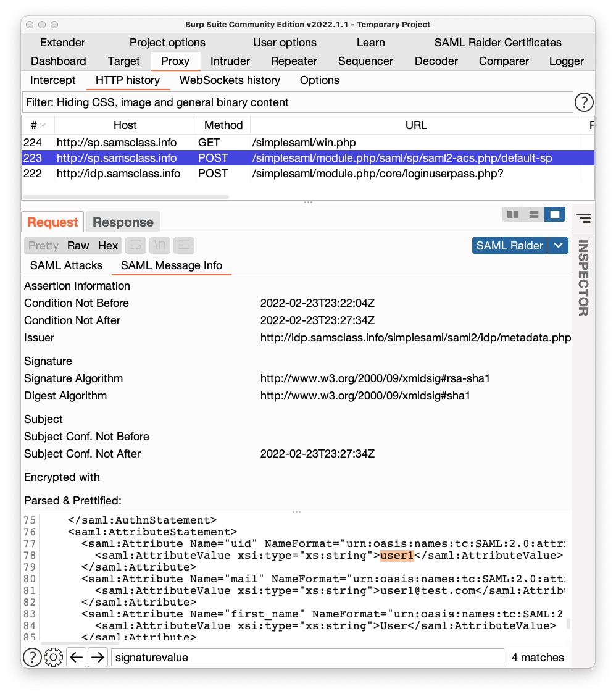Click the signaturevalue search field

point(307,658)
